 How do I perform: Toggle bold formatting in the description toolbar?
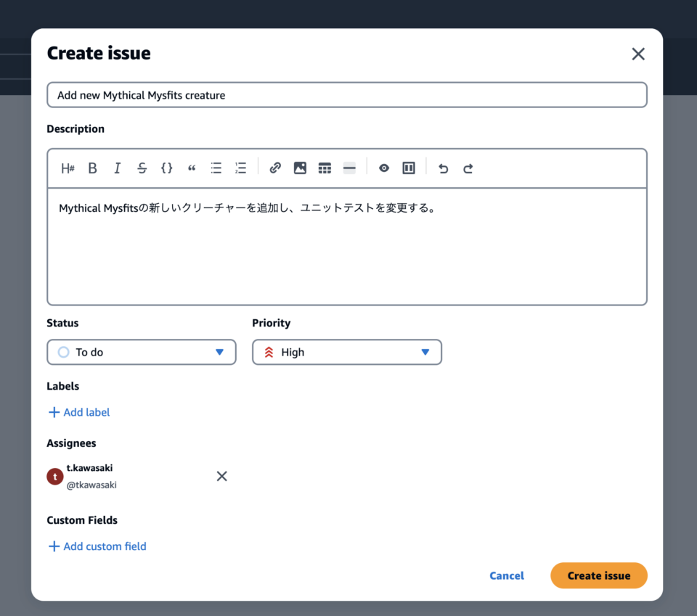(x=92, y=168)
